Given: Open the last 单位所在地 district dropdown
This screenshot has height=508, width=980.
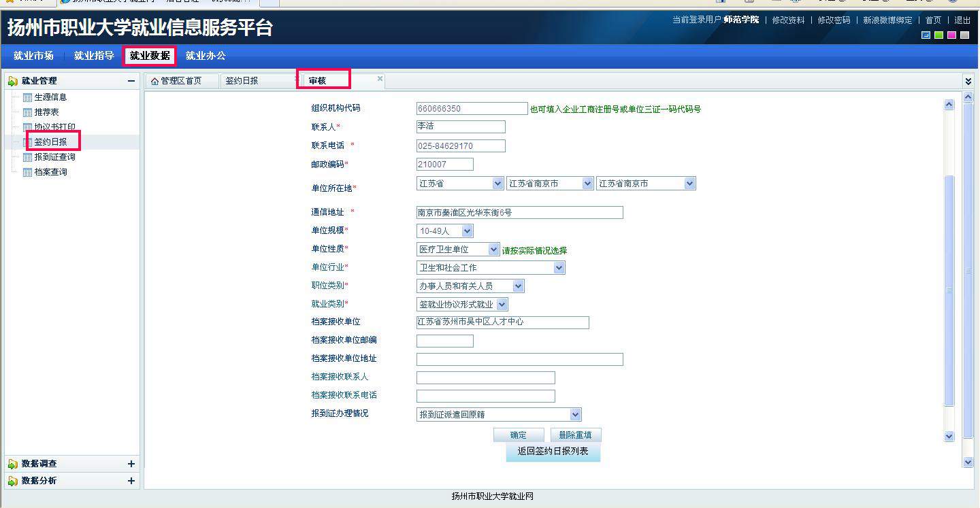Looking at the screenshot, I should (x=646, y=184).
